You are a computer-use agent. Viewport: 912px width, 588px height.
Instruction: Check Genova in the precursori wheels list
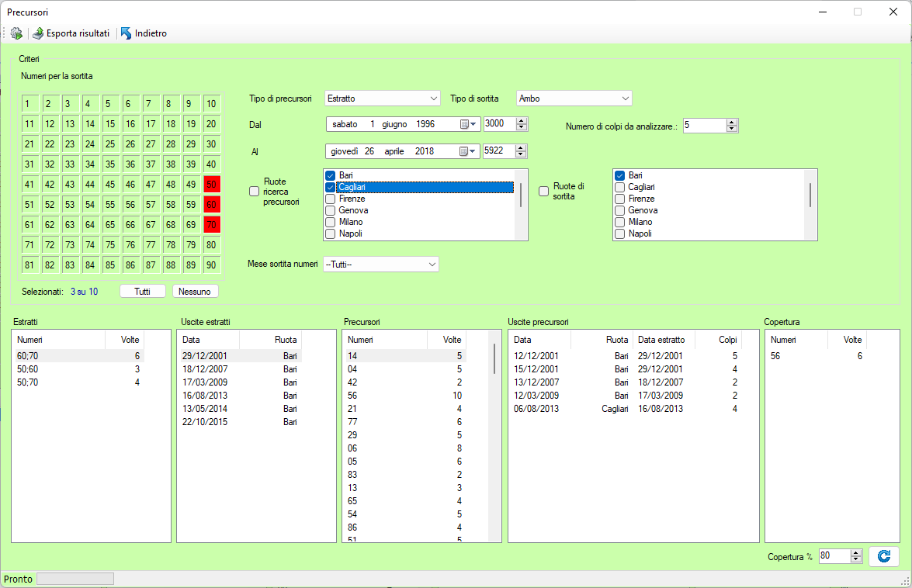[331, 210]
